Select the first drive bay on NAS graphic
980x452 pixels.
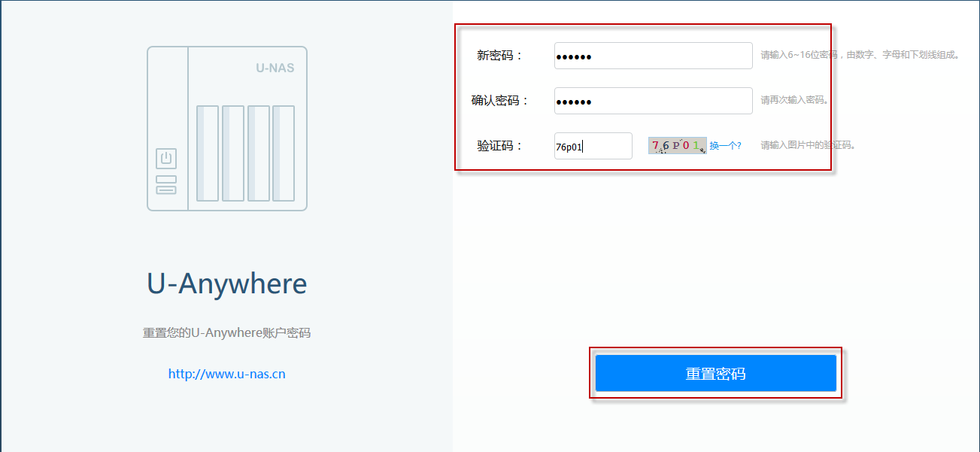point(208,153)
